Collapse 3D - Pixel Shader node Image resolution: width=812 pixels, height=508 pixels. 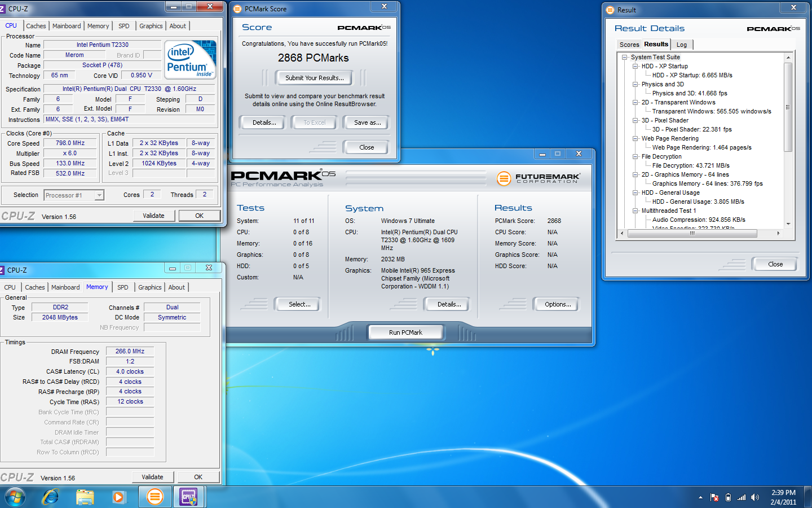(x=635, y=120)
